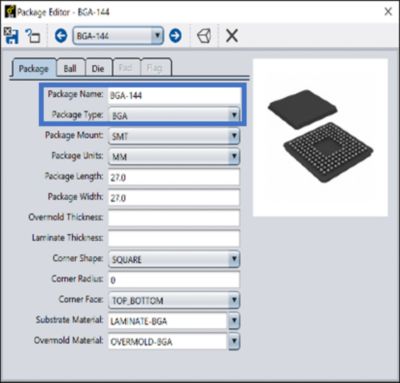This screenshot has height=383, width=400.
Task: Click the Package Name input field
Action: (174, 96)
